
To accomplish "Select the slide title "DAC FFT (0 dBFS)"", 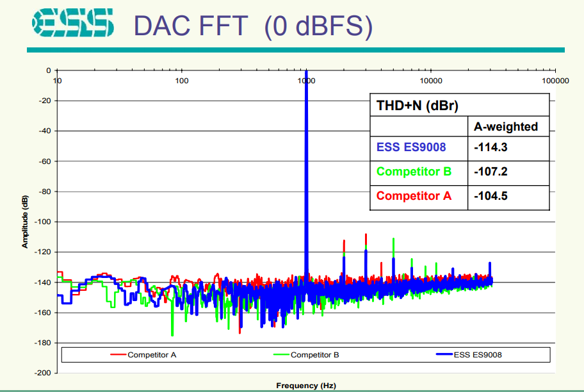I will click(254, 26).
